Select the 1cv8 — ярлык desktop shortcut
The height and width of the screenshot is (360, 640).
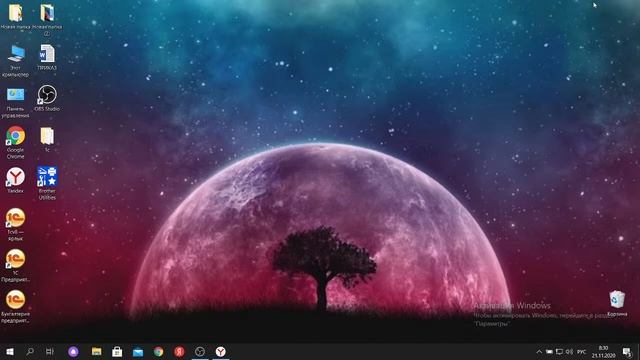click(x=16, y=225)
